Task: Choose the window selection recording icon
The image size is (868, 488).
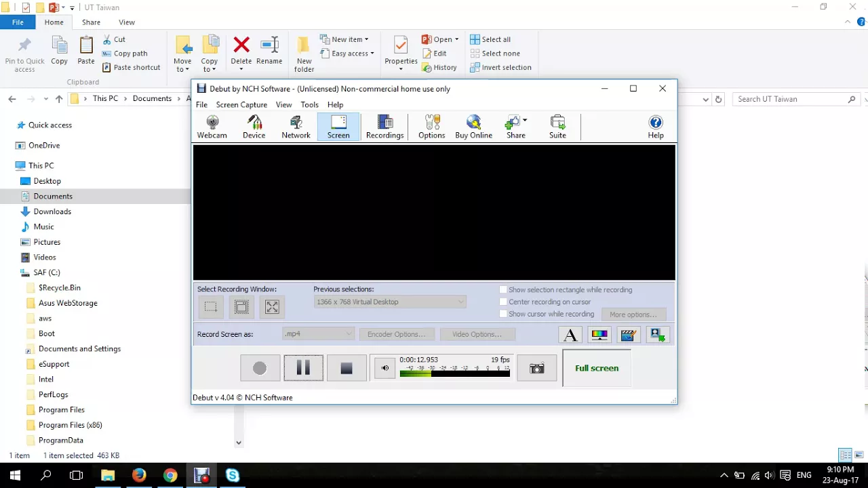Action: [241, 307]
